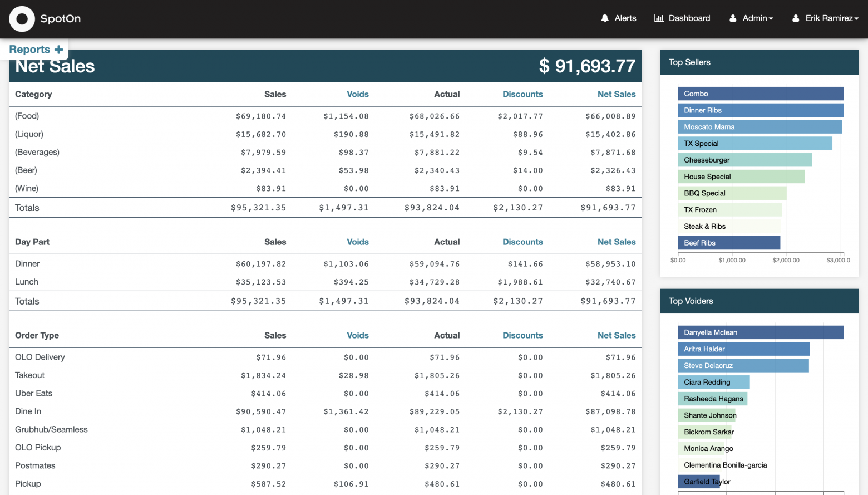Click the user icon beside Erik Ramirez
The image size is (868, 495).
pyautogui.click(x=796, y=18)
